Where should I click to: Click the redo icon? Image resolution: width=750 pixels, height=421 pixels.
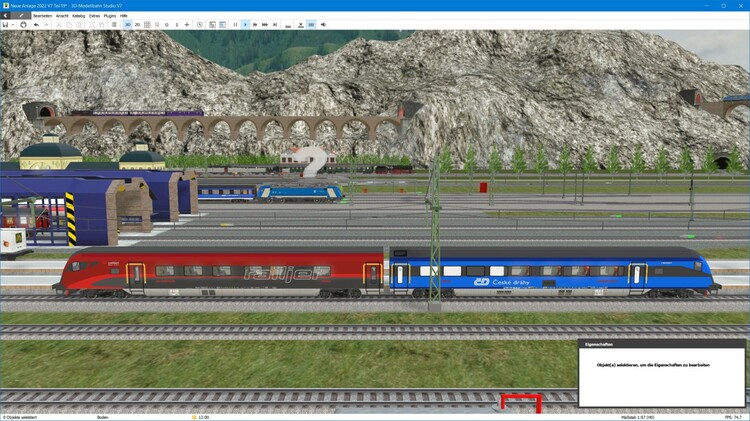click(46, 24)
